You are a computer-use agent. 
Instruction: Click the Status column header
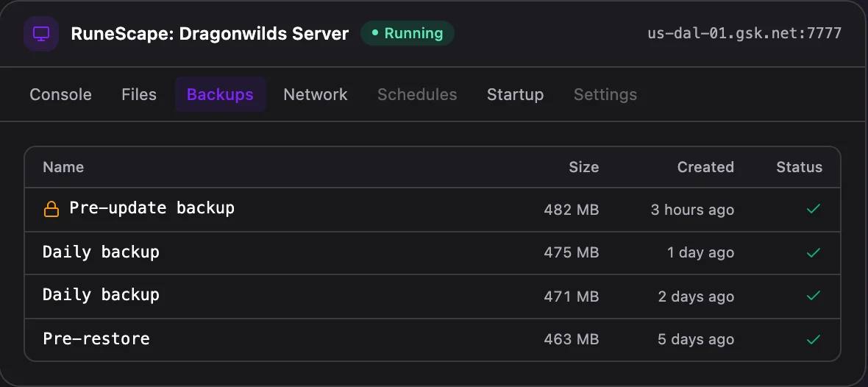800,167
